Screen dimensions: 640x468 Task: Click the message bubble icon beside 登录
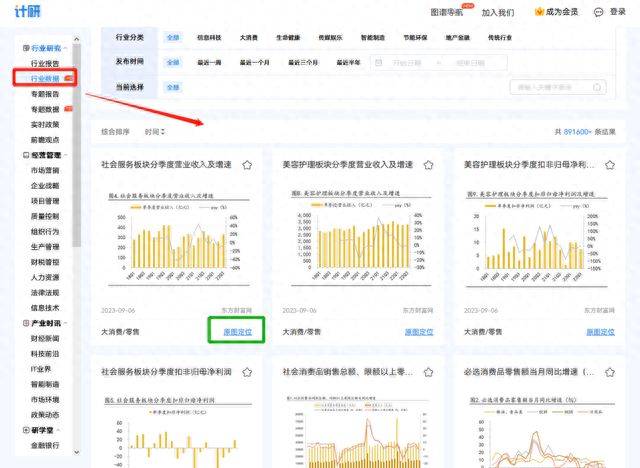click(598, 12)
